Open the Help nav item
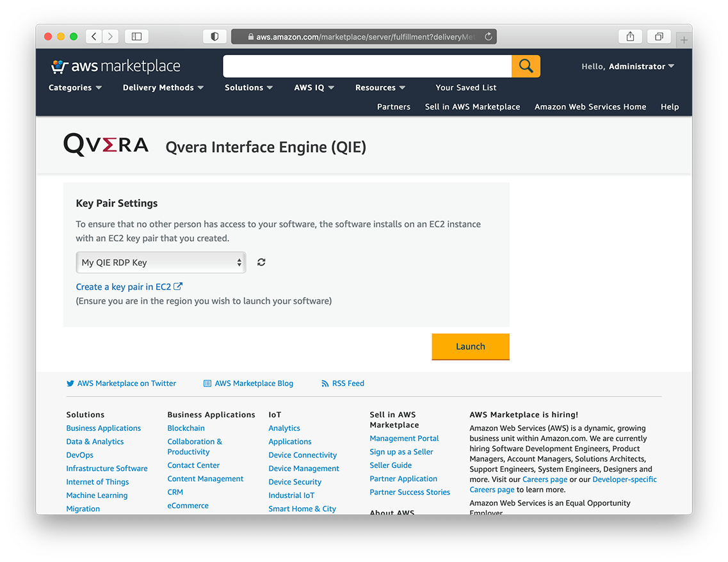The image size is (728, 562). [x=670, y=107]
